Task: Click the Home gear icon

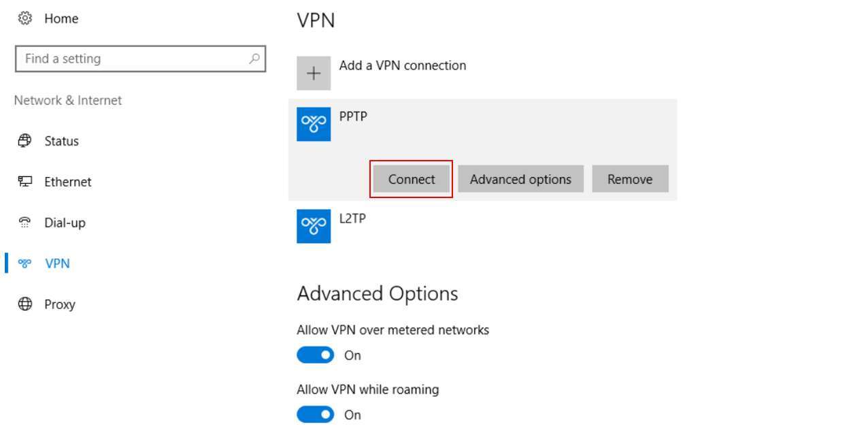Action: [25, 18]
